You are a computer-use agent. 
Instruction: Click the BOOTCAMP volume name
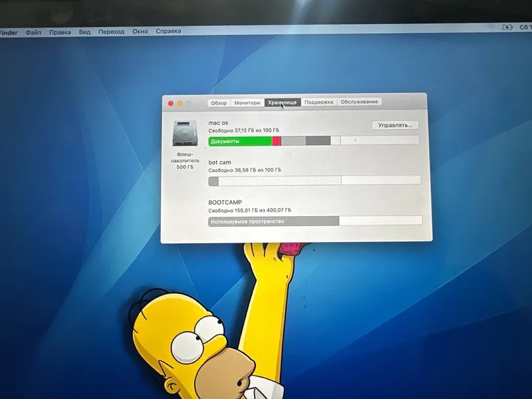click(225, 203)
